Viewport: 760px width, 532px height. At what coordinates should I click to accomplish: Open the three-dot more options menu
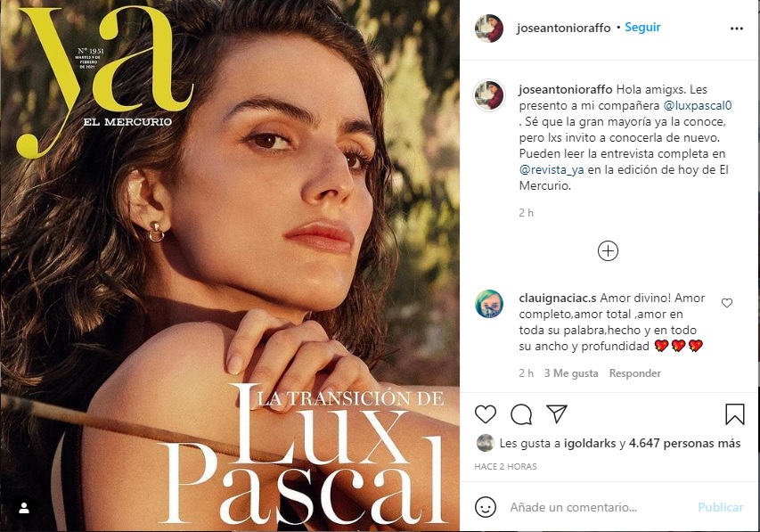coord(737,29)
